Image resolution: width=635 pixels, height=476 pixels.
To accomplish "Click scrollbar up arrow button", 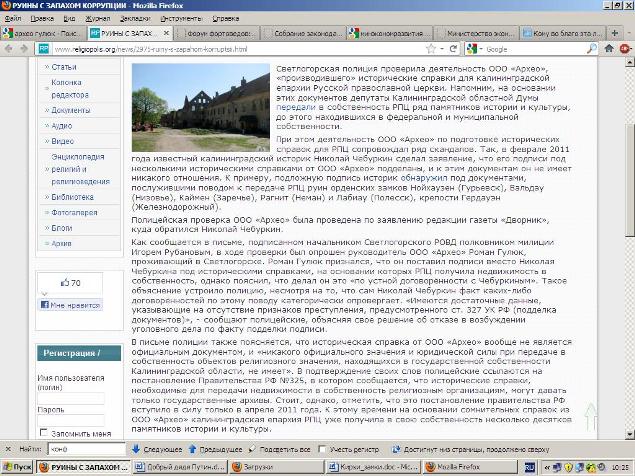I will tap(630, 62).
